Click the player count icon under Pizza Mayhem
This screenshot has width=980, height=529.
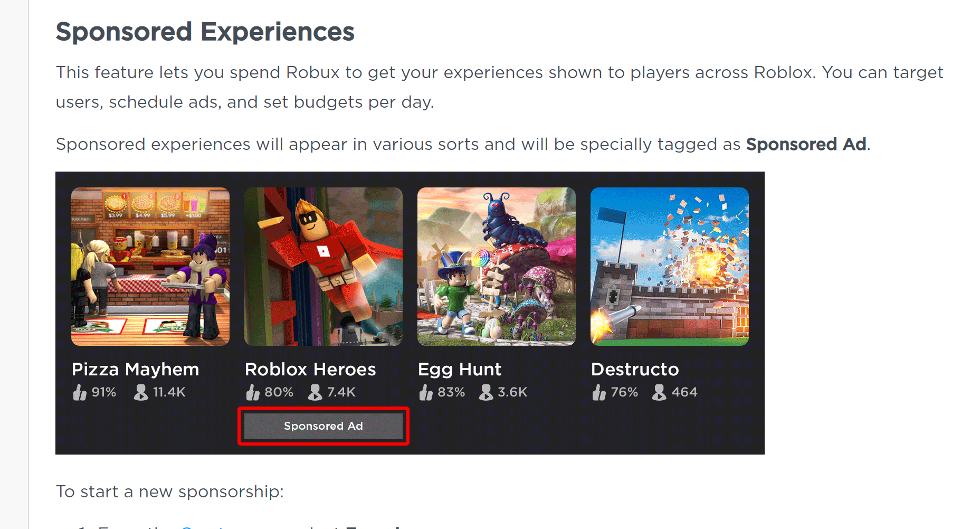point(140,392)
